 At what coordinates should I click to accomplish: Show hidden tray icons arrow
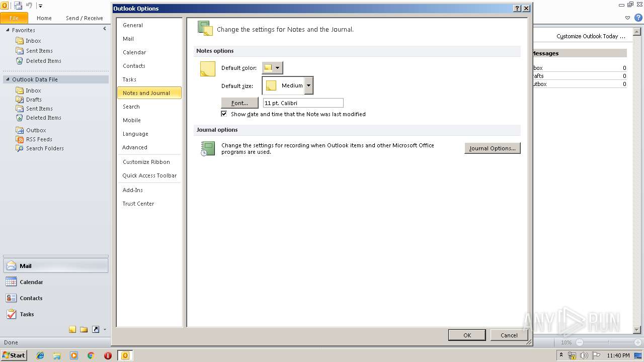[561, 355]
